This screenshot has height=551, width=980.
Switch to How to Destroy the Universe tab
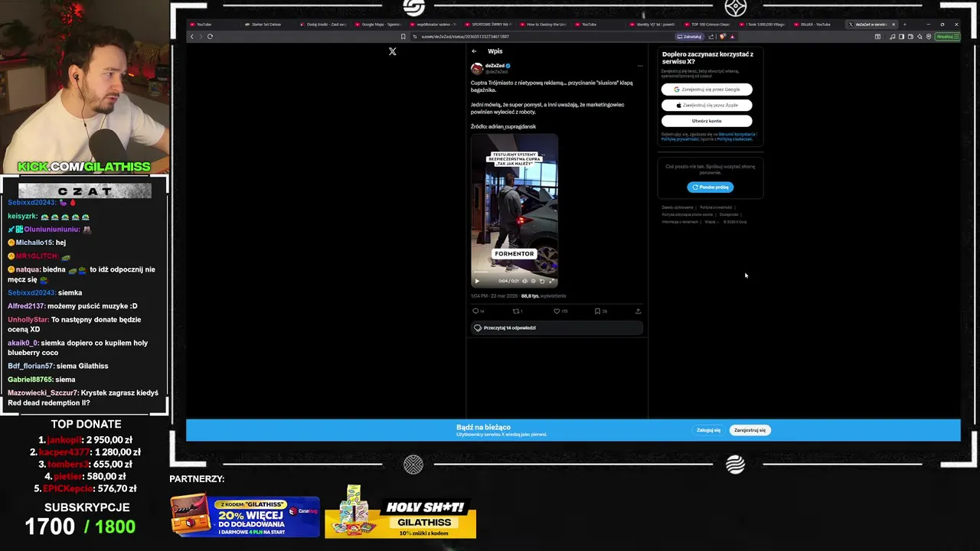click(x=544, y=24)
